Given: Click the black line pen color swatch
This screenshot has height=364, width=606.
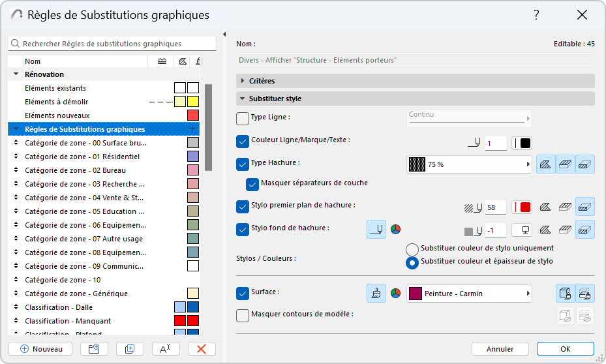Looking at the screenshot, I should pos(522,144).
